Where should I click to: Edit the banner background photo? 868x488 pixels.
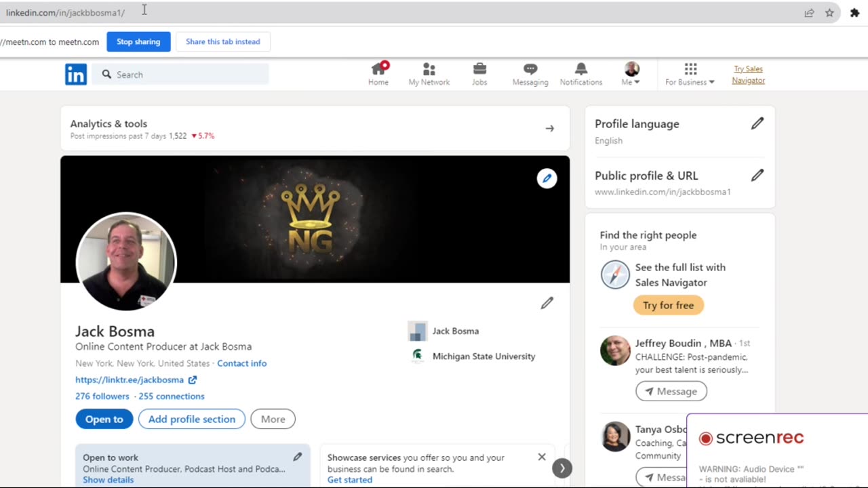pyautogui.click(x=547, y=178)
